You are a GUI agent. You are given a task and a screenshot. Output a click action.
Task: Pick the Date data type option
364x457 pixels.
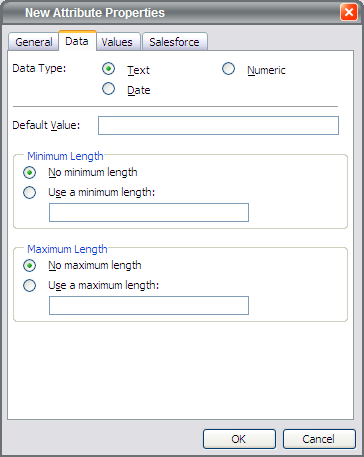[108, 89]
